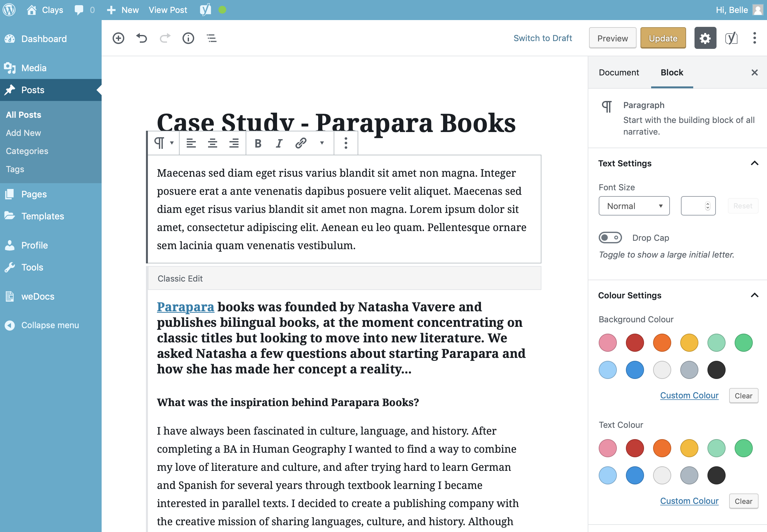Toggle the settings gear sidebar

[705, 38]
